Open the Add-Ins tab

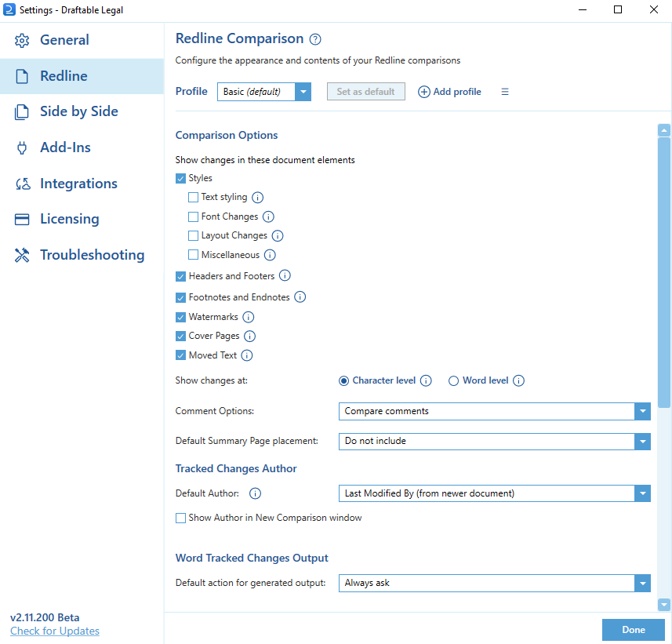(82, 148)
